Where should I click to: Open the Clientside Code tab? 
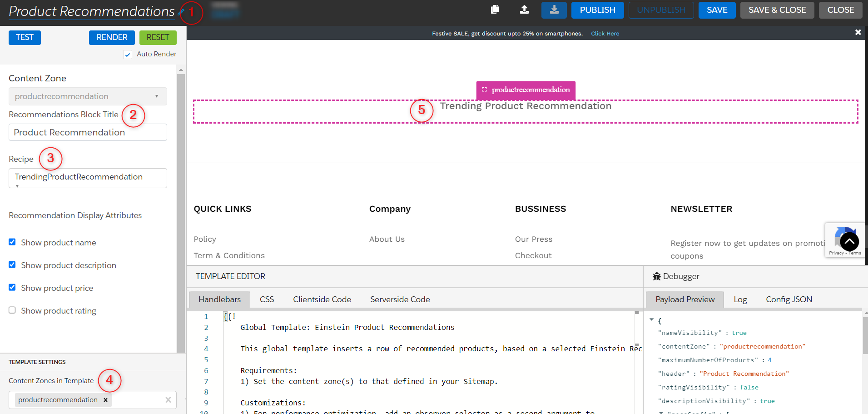(x=322, y=299)
